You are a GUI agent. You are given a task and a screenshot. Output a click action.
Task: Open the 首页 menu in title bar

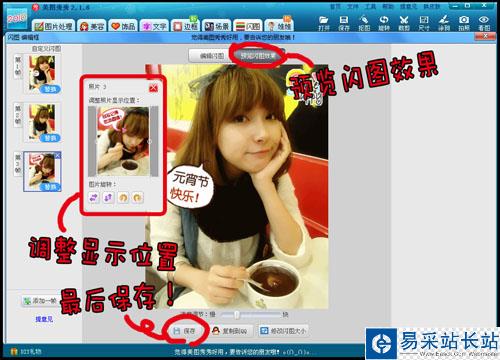(335, 6)
